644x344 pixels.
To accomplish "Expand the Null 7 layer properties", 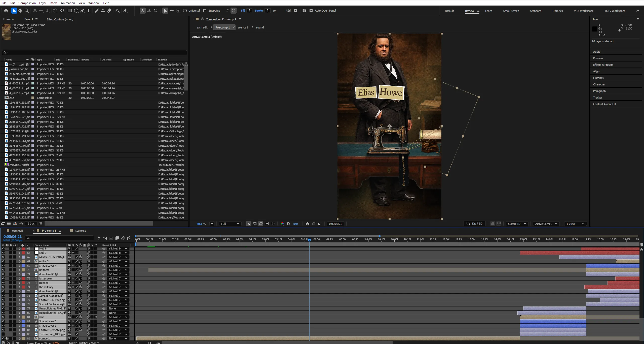I will click(x=20, y=253).
